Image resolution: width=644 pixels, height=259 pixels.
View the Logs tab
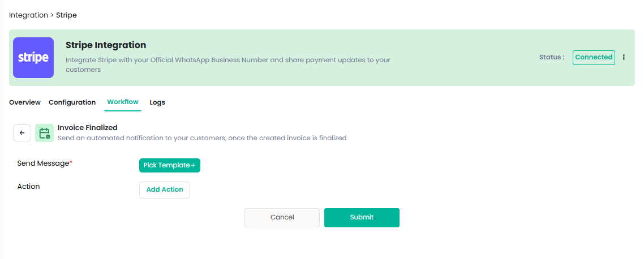pos(157,102)
